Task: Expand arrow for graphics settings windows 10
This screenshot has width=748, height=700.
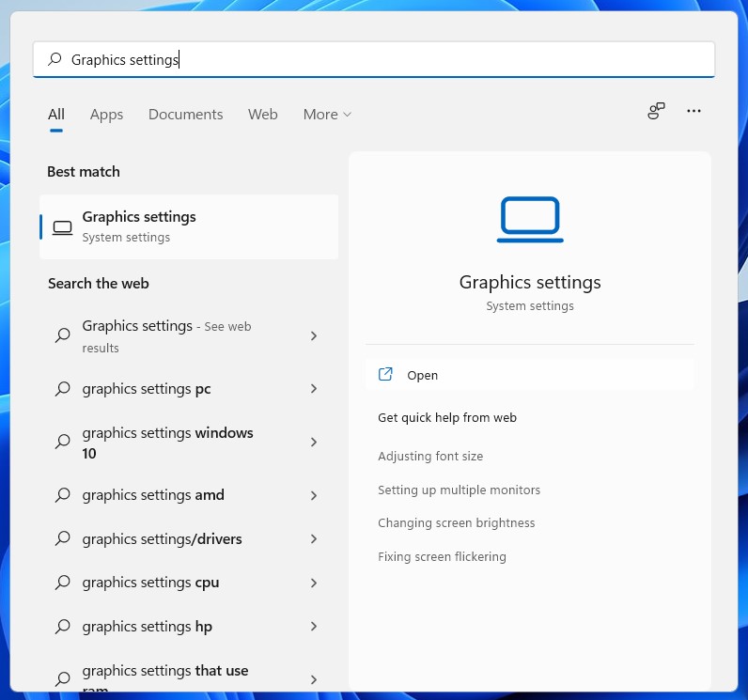Action: click(x=314, y=443)
